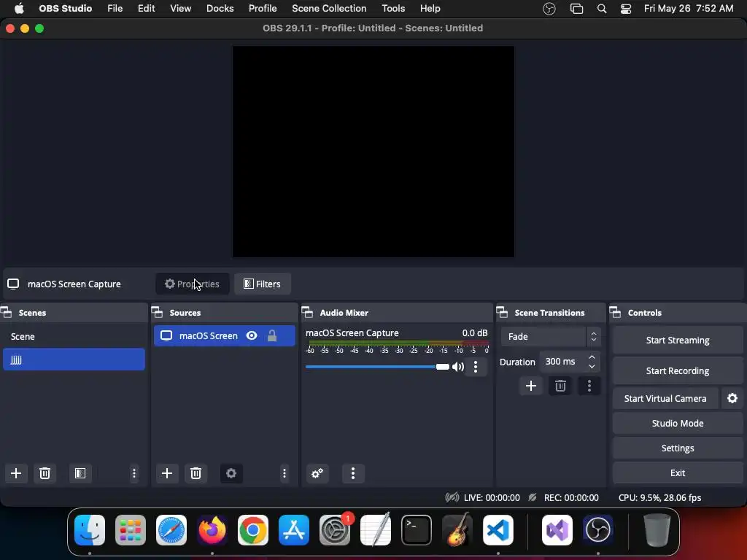Open the Fade transition dropdown
The image size is (747, 560).
(x=551, y=337)
